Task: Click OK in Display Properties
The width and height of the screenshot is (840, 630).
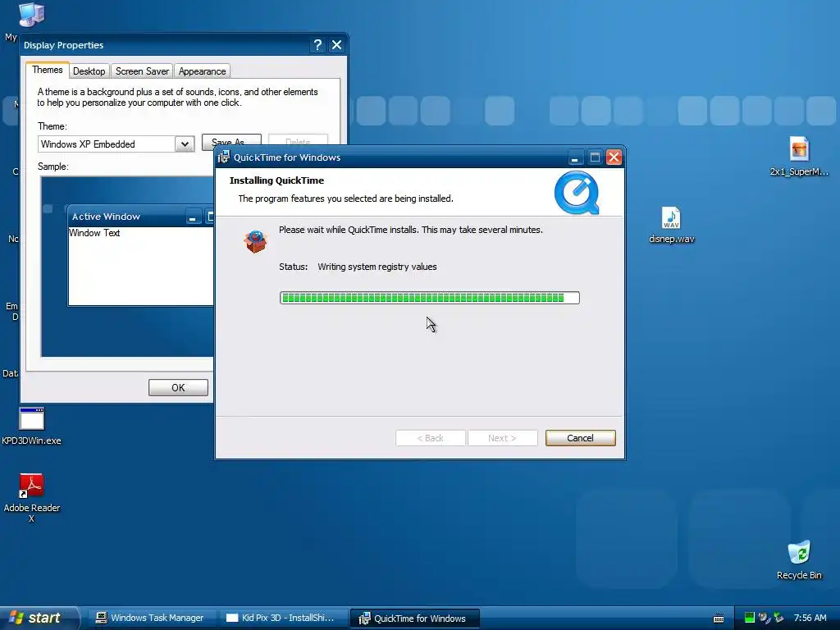Action: click(x=178, y=388)
